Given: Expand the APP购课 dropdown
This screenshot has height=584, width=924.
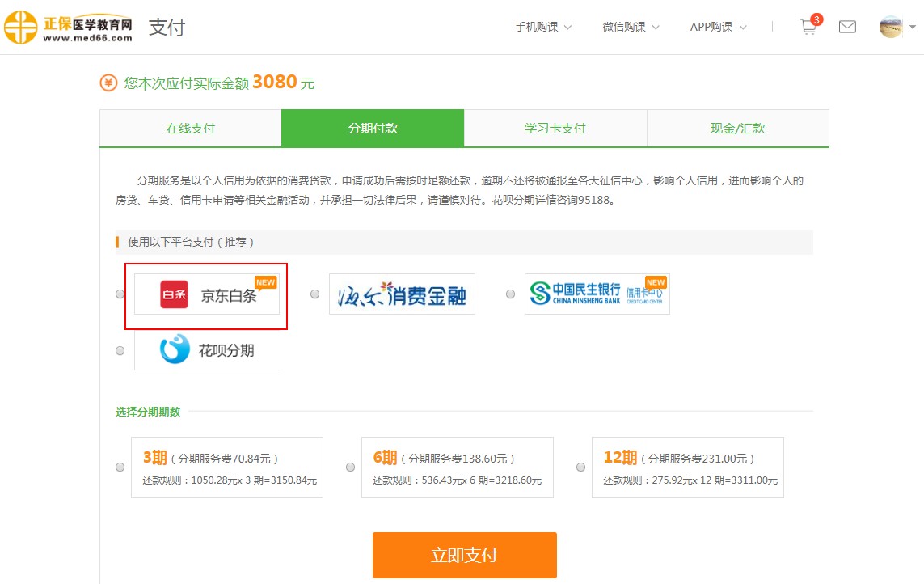Looking at the screenshot, I should point(718,27).
